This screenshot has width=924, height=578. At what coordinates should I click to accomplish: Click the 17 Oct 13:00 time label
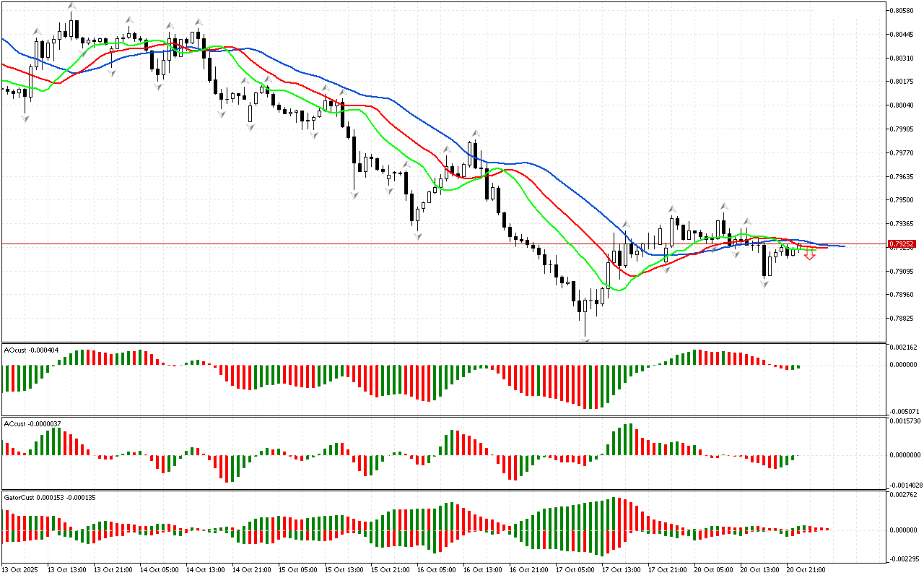[x=622, y=570]
